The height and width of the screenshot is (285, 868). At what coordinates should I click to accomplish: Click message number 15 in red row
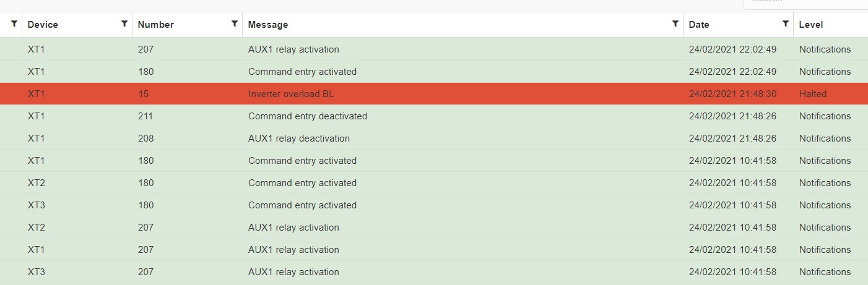(x=143, y=94)
